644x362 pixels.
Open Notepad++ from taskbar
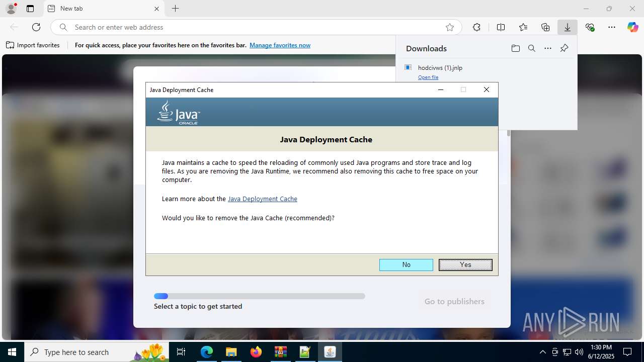point(305,352)
